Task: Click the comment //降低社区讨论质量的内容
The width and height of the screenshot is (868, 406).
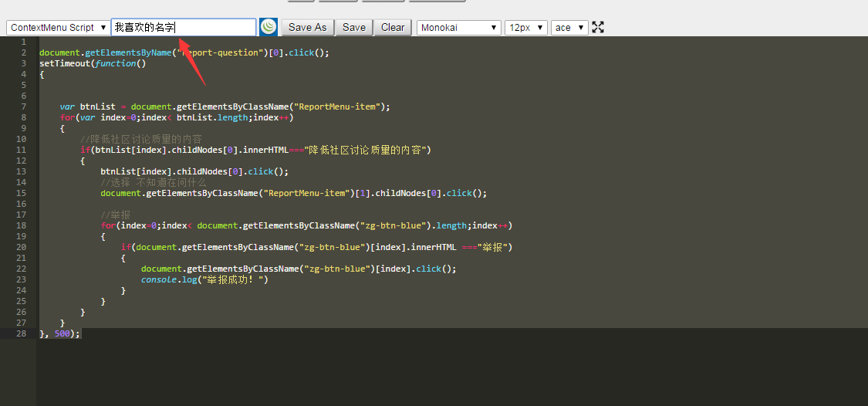Action: point(141,139)
